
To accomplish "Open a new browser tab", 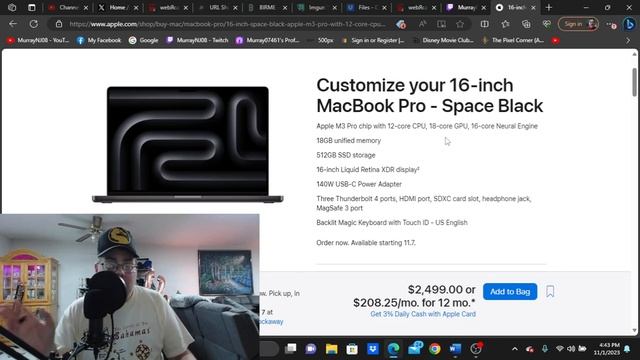I will pyautogui.click(x=549, y=7).
